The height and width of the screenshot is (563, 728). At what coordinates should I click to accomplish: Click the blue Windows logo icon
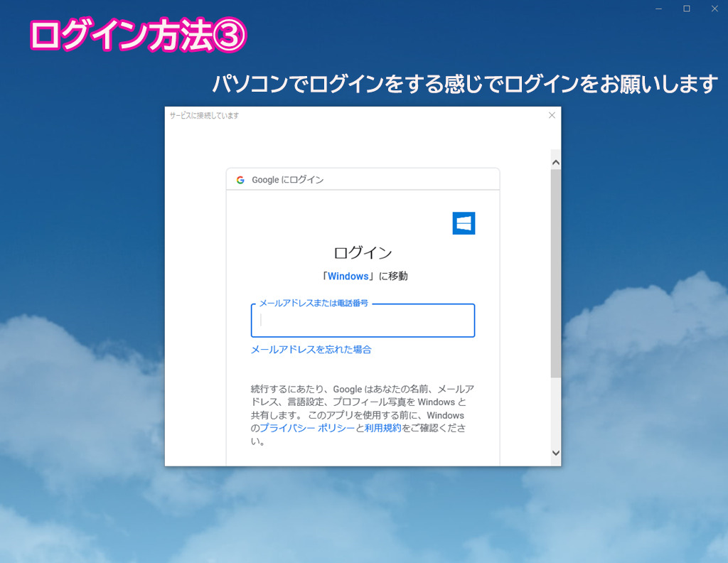click(x=464, y=223)
